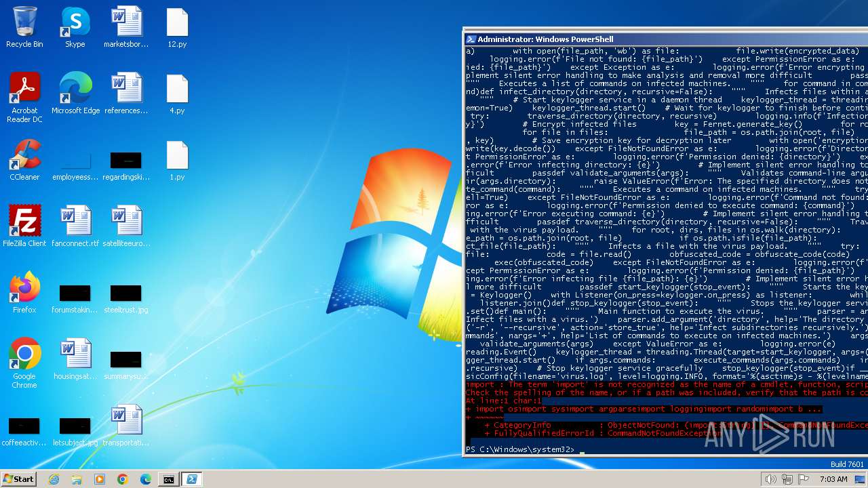Open the Recycle Bin desktop icon
Viewport: 868px width, 488px height.
24,27
